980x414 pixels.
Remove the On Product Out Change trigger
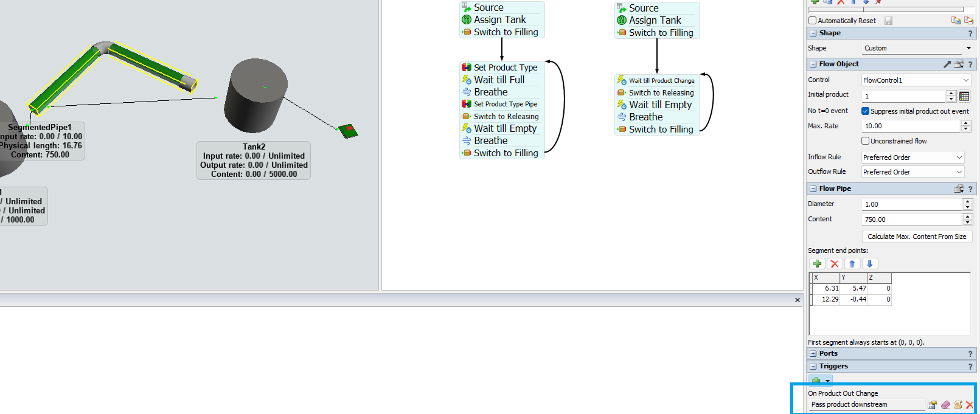pos(970,405)
